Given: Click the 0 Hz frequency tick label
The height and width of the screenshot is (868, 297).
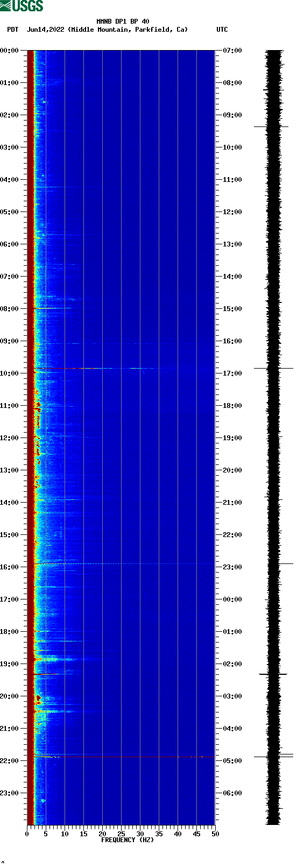Looking at the screenshot, I should [27, 834].
